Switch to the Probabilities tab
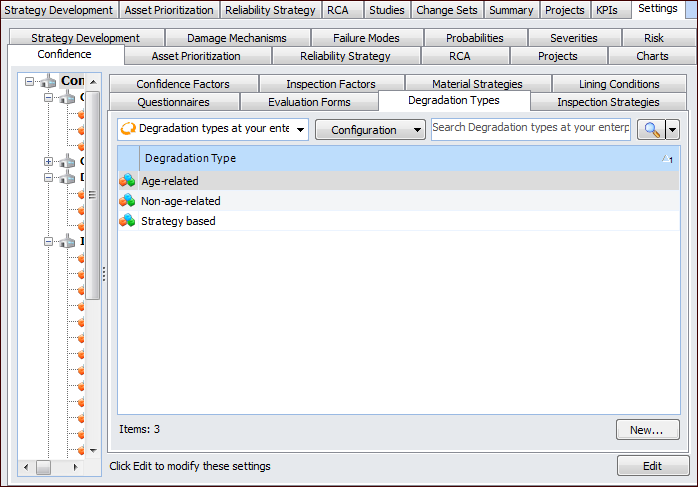The width and height of the screenshot is (698, 487). tap(475, 38)
